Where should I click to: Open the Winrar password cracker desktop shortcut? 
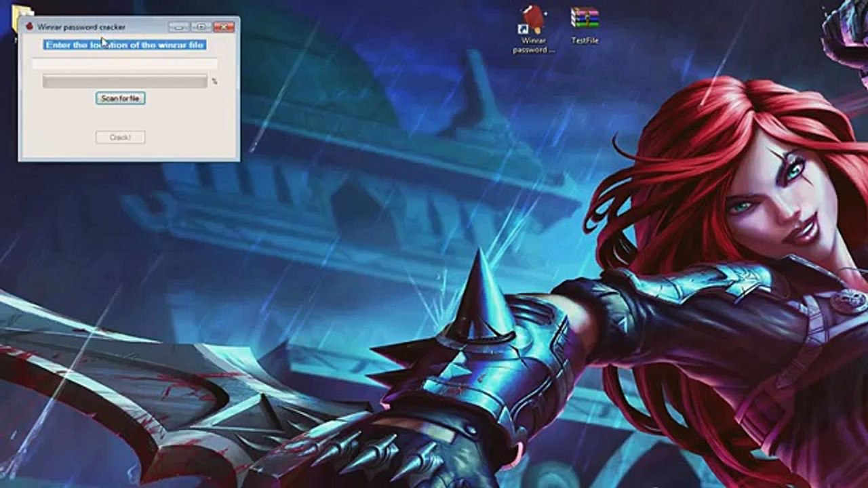tap(534, 28)
